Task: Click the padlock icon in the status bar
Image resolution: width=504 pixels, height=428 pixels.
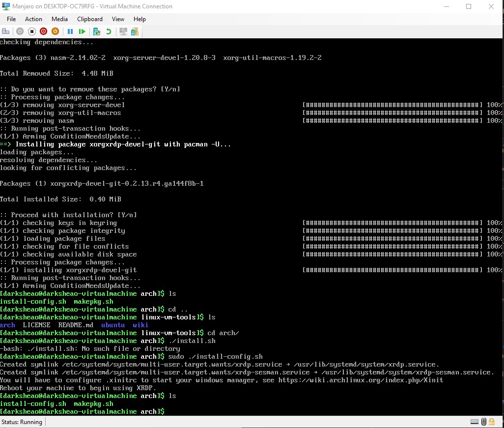Action: pos(492,422)
